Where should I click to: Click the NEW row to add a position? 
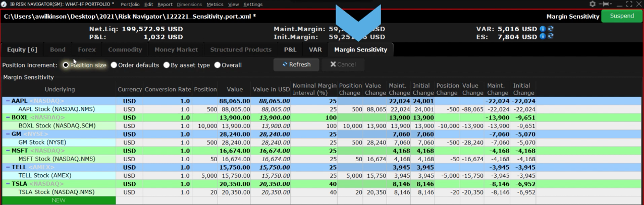coord(59,200)
